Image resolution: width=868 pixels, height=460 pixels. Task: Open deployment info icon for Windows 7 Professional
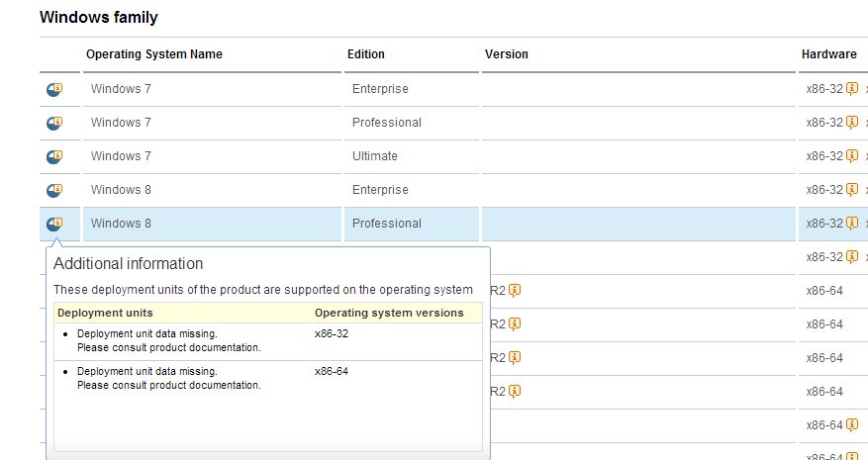(54, 123)
